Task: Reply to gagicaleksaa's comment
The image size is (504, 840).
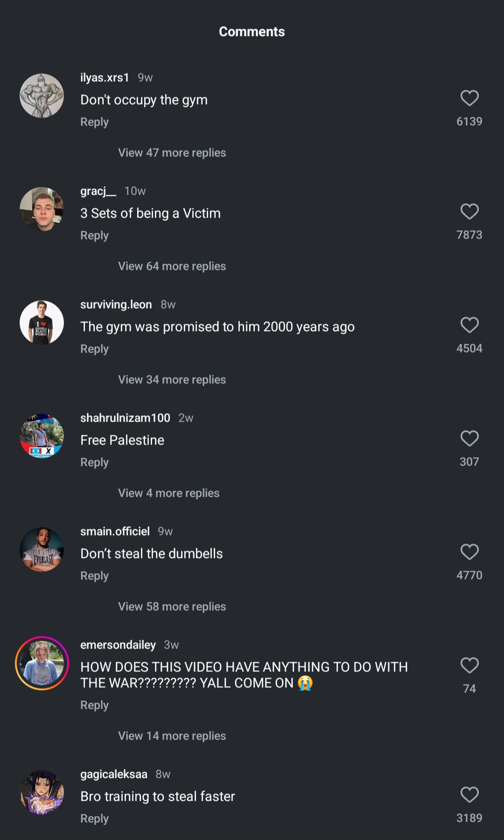Action: [94, 819]
